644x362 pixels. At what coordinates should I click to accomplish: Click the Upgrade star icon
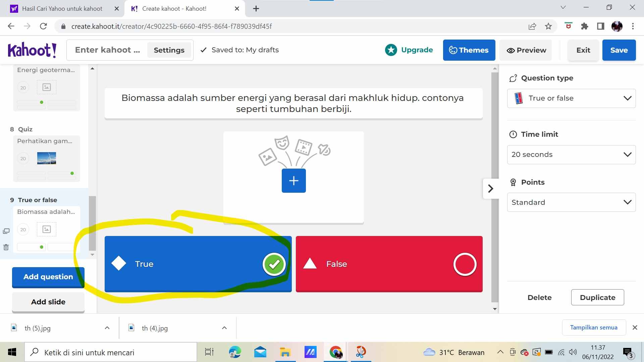391,50
